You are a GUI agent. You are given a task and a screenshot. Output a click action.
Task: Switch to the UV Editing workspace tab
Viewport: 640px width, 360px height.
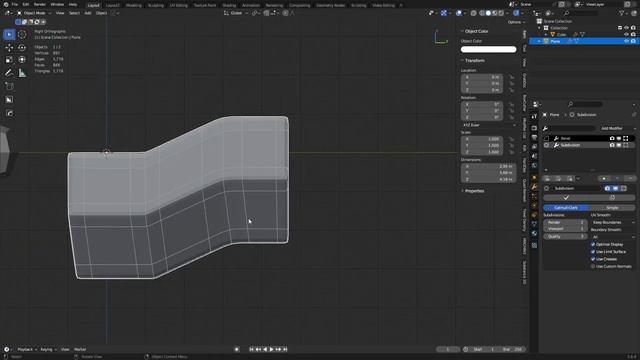click(x=178, y=5)
